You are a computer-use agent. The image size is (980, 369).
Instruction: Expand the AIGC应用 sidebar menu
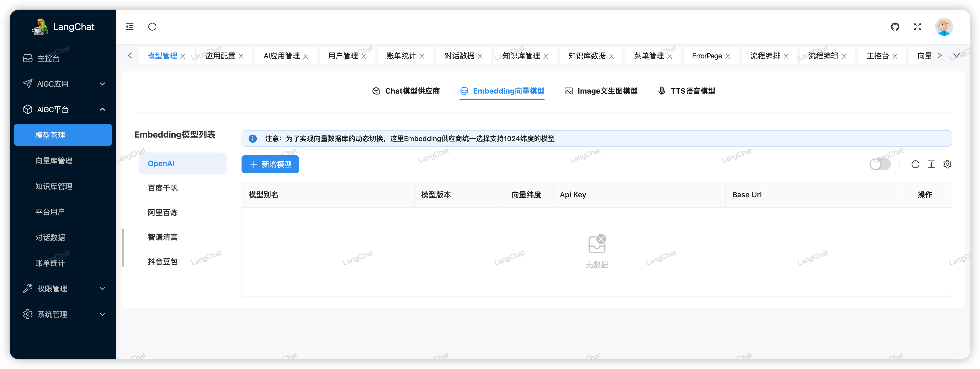coord(63,84)
